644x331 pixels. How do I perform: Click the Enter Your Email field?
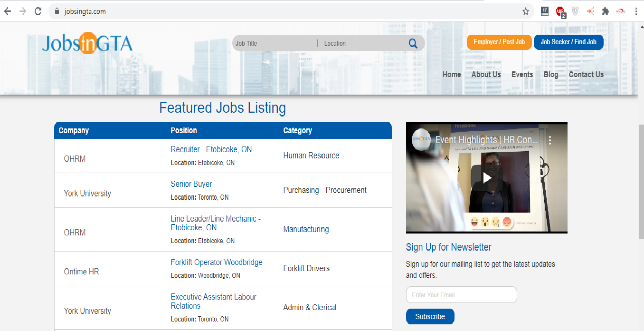click(x=461, y=295)
